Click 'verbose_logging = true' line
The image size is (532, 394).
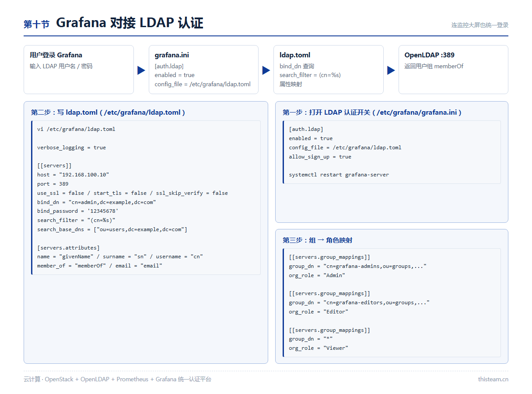71,148
